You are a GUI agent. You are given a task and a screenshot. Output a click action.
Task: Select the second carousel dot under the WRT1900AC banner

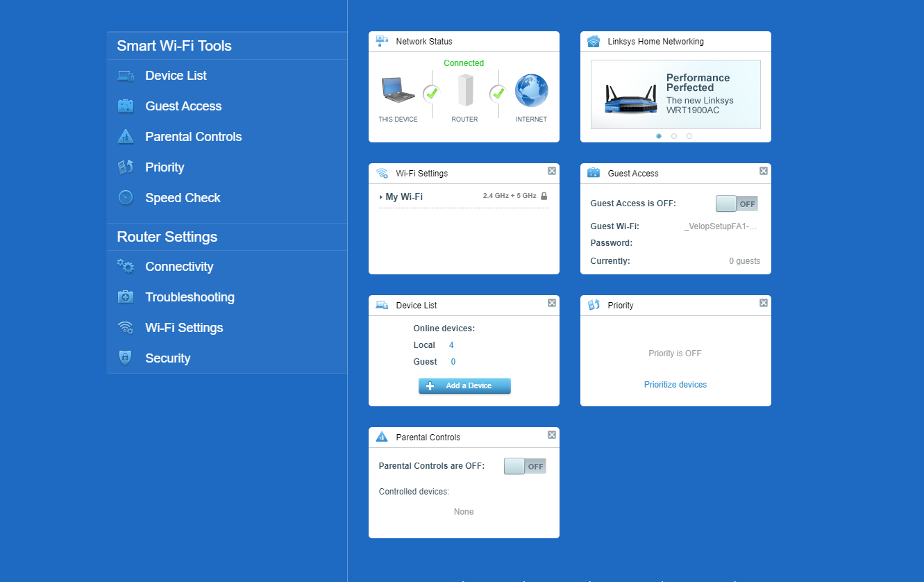tap(673, 136)
